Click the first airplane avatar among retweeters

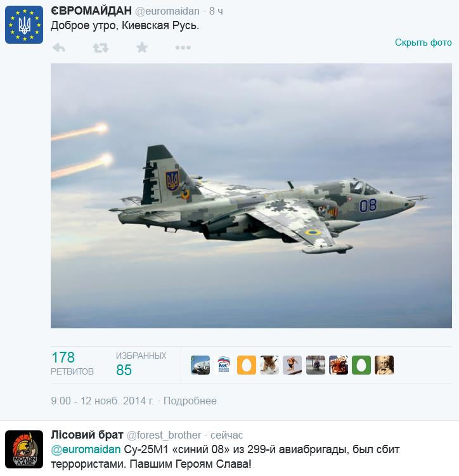pyautogui.click(x=200, y=365)
